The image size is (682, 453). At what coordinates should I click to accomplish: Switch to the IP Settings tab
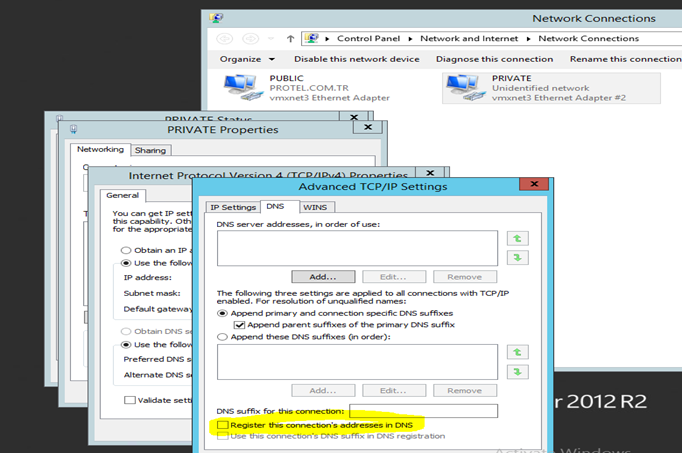[x=232, y=207]
